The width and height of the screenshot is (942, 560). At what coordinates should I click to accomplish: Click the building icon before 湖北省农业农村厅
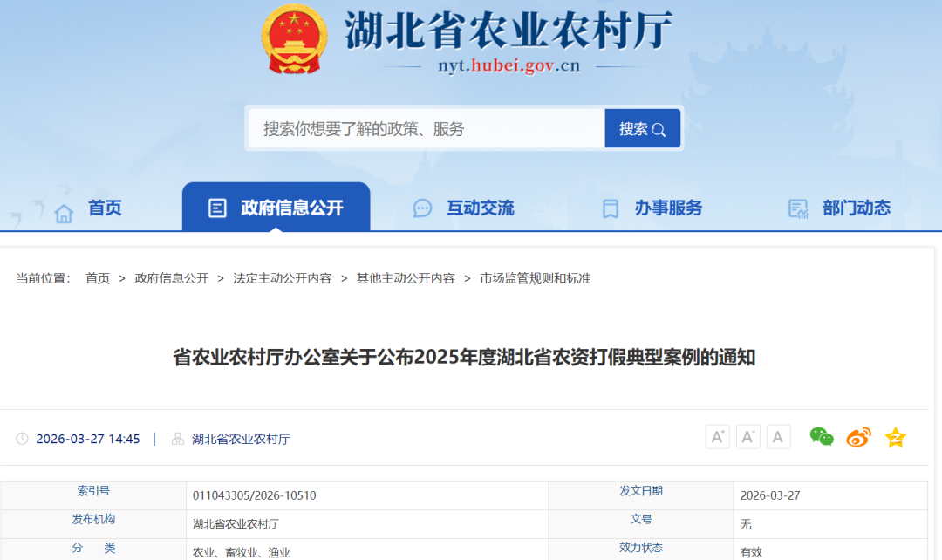point(178,439)
